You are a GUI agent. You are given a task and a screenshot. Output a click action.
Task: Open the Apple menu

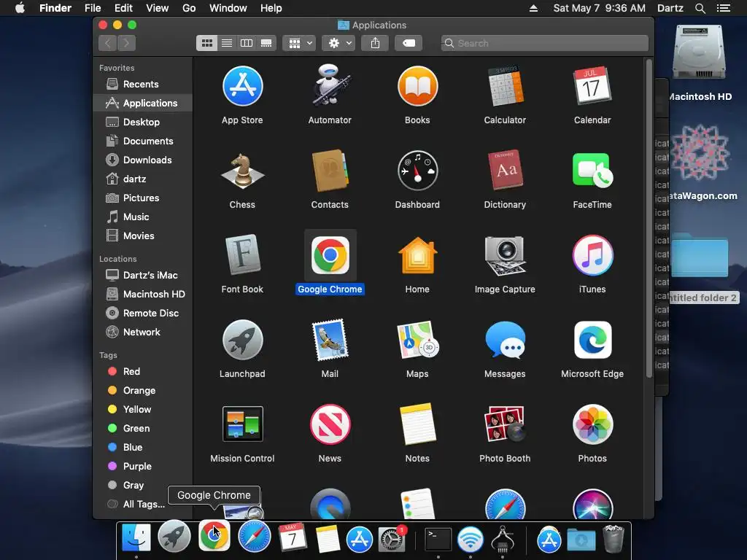pos(20,8)
